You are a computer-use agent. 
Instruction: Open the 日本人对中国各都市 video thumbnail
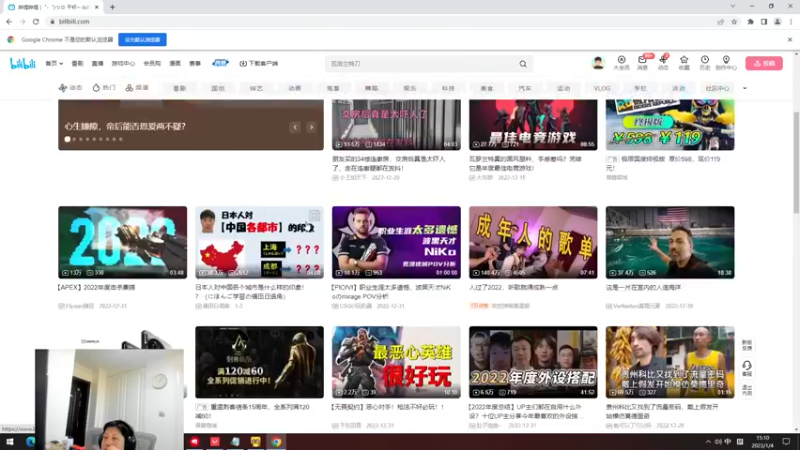pos(259,242)
